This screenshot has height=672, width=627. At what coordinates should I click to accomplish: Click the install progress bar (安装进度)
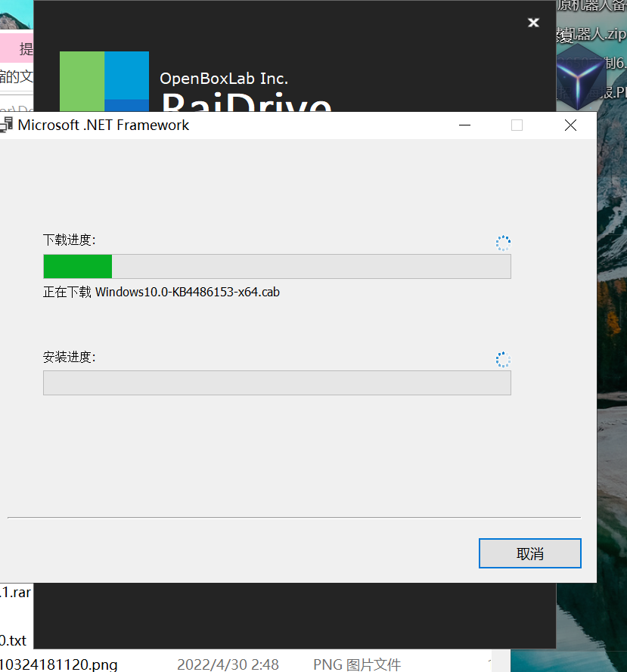click(x=277, y=382)
